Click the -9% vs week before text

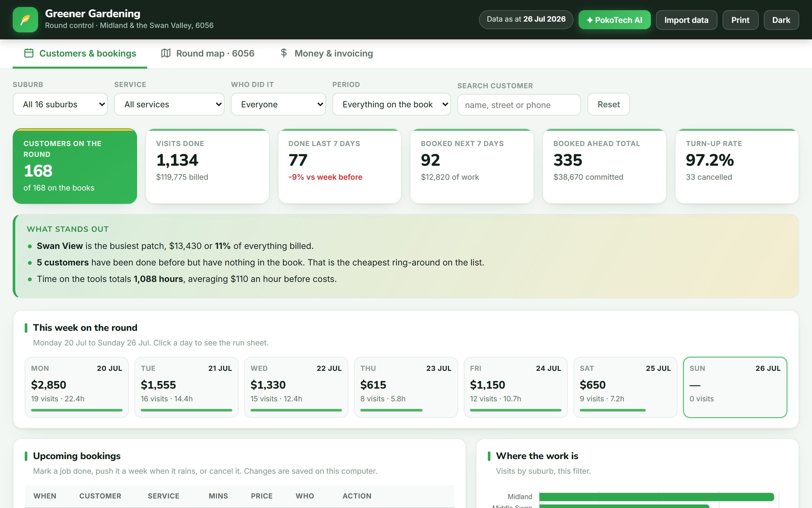[x=325, y=177]
